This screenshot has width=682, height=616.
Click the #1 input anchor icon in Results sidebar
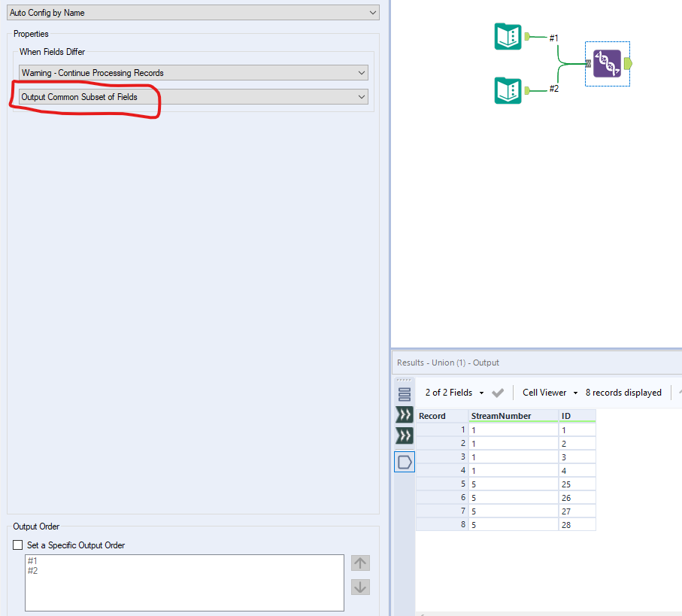[x=405, y=414]
